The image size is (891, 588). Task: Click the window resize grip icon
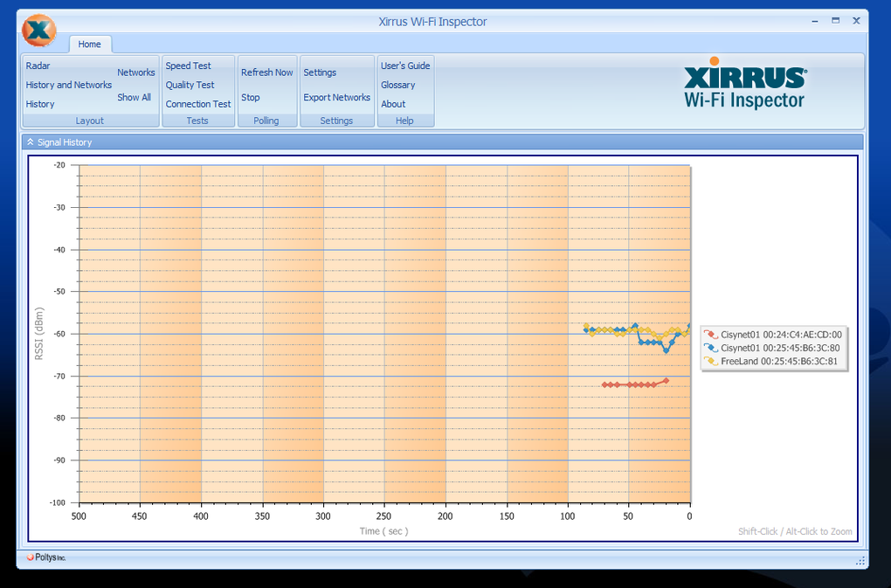coord(860,561)
